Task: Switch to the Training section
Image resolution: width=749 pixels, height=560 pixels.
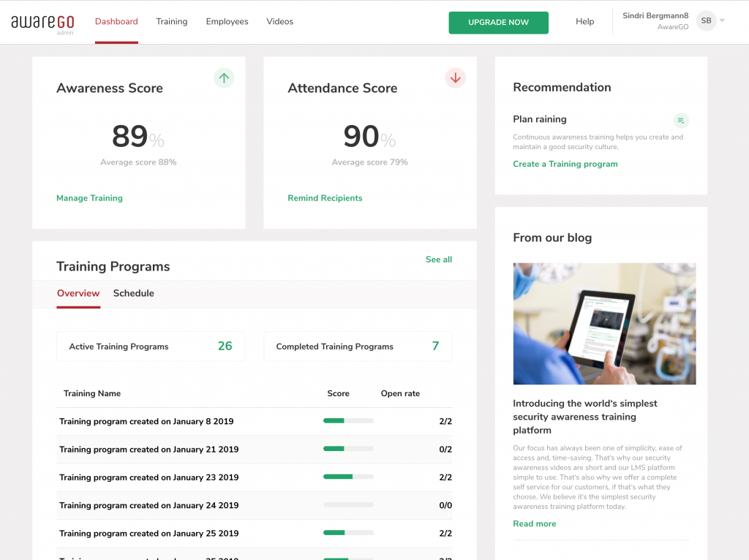Action: coord(171,21)
